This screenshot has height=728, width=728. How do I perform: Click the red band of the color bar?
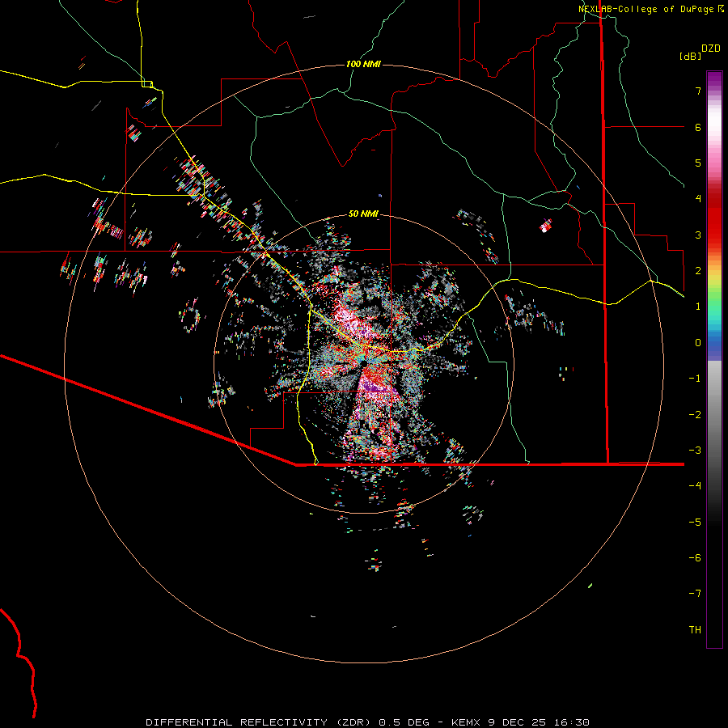pyautogui.click(x=714, y=218)
